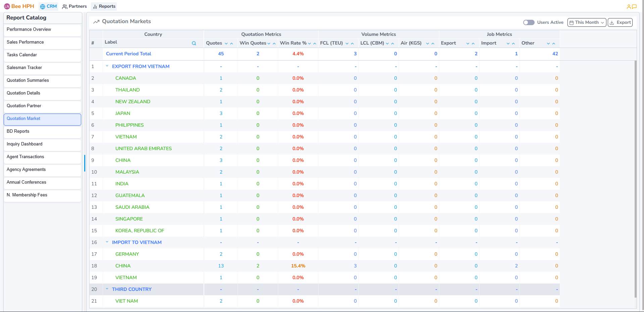
Task: Click the download icon inside the Export button
Action: point(612,22)
